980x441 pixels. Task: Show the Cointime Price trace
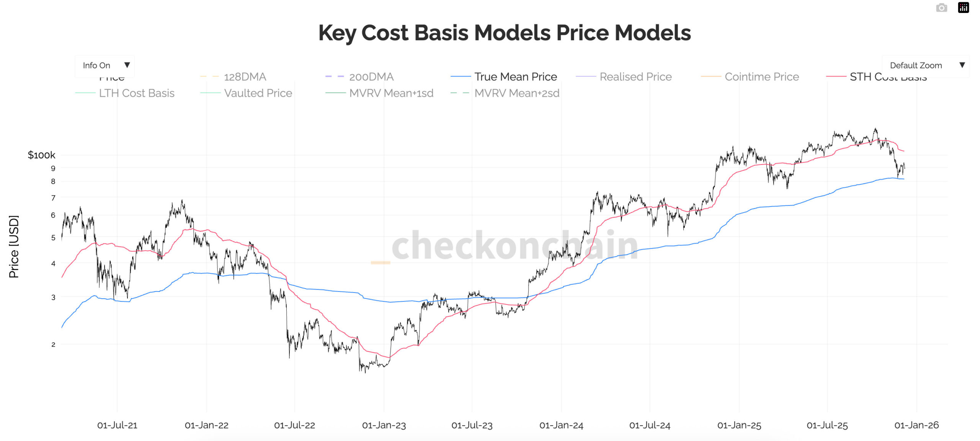[x=761, y=77]
